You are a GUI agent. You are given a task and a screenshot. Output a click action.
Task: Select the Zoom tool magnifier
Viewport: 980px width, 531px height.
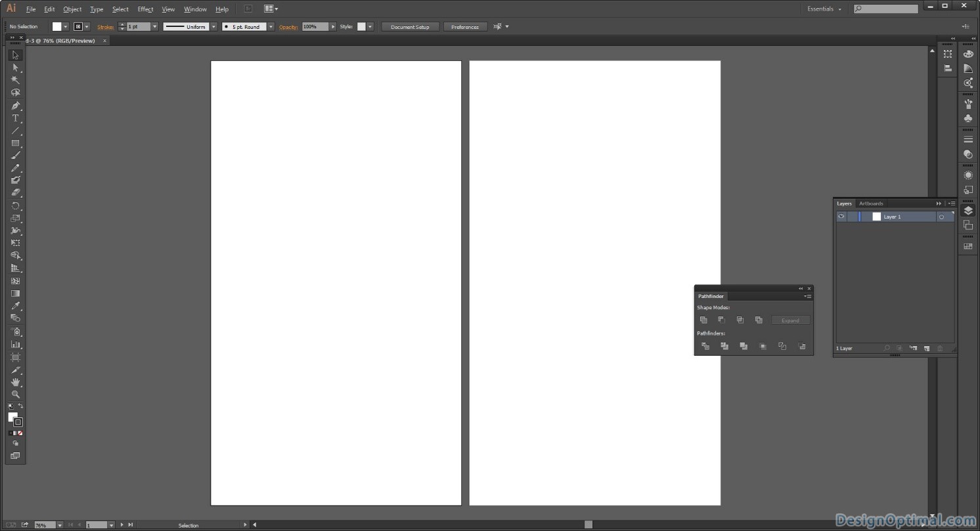pyautogui.click(x=15, y=394)
